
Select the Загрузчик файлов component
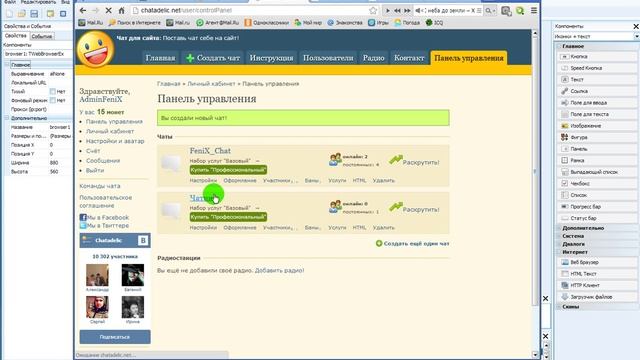click(596, 297)
